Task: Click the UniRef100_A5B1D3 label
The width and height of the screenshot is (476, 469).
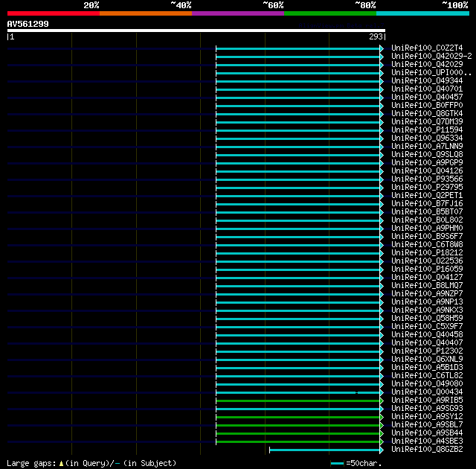Action: pos(427,368)
